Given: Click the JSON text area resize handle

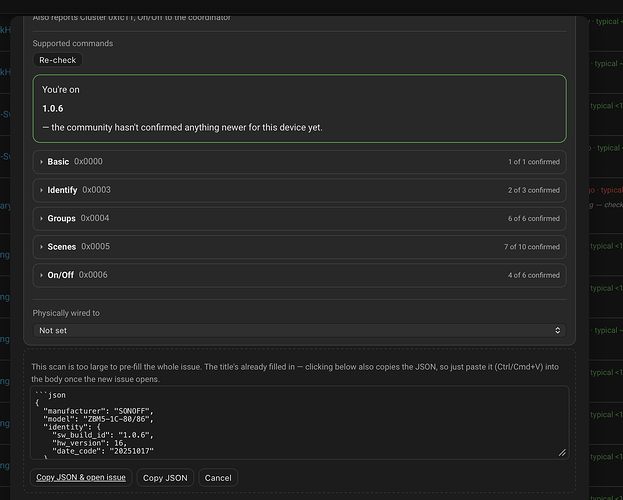Looking at the screenshot, I should pos(562,453).
